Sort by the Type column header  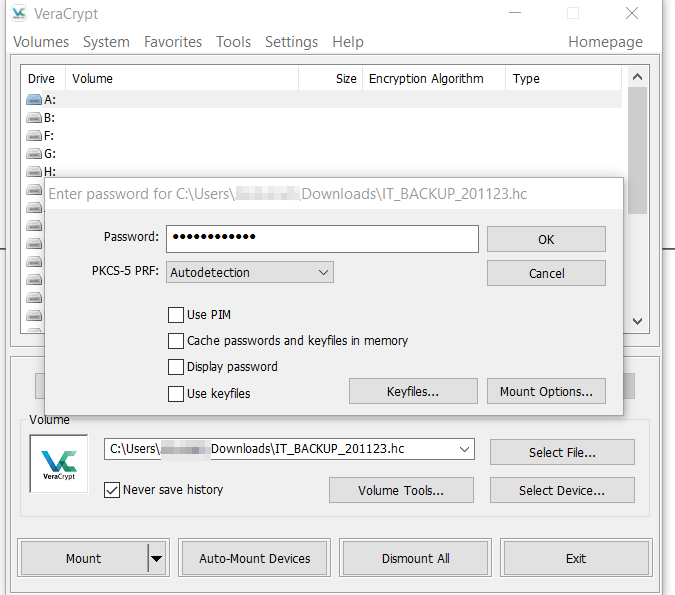(564, 78)
